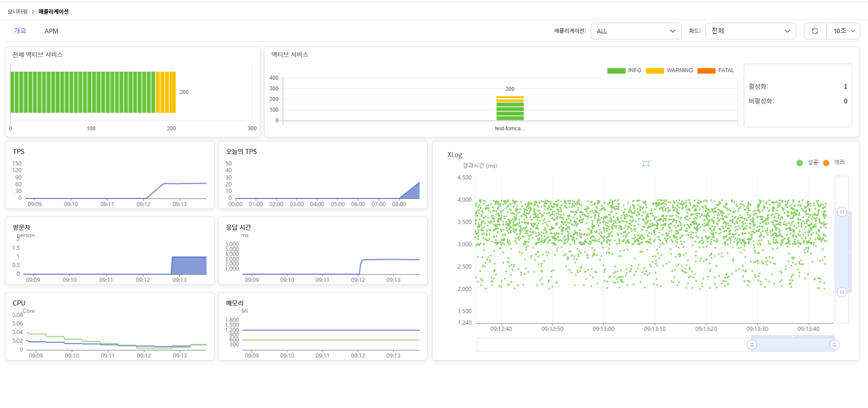868x408 pixels.
Task: Click the test-tomca... axis label
Action: tap(510, 129)
